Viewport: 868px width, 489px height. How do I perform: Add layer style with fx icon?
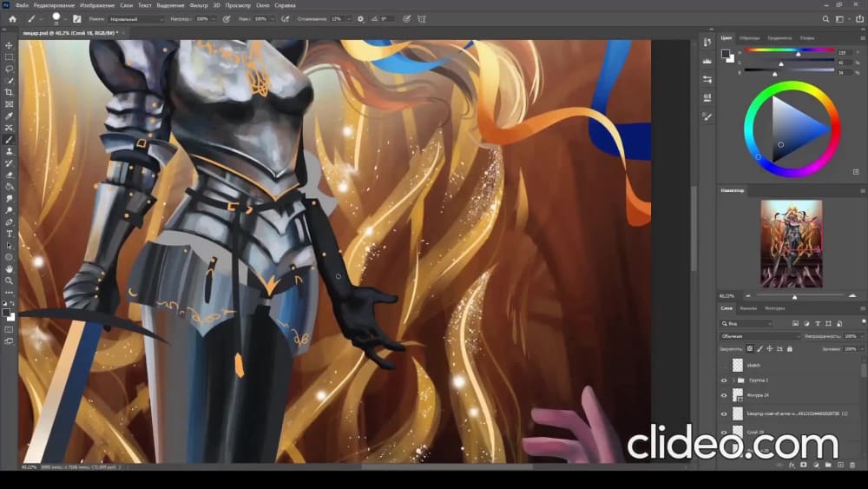tap(792, 466)
